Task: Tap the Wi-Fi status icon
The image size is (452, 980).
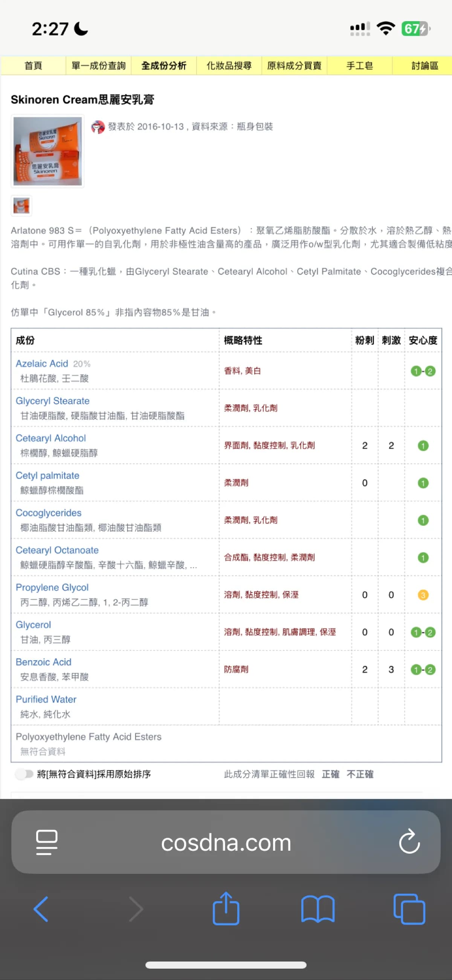Action: coord(385,29)
